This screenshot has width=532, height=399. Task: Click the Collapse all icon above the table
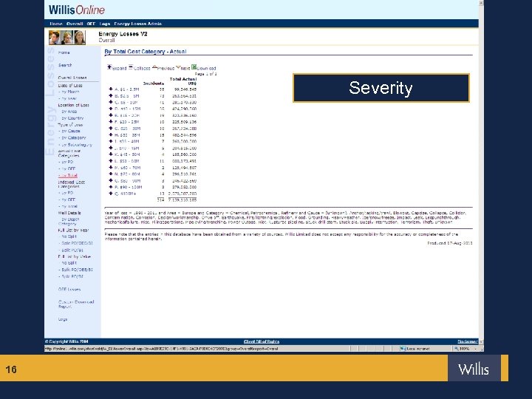coord(131,67)
